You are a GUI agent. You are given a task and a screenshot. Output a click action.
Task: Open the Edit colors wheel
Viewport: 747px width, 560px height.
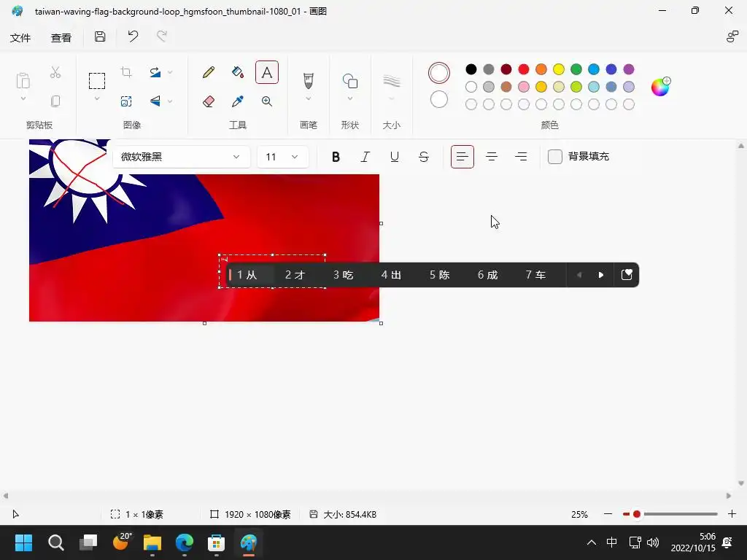click(660, 87)
